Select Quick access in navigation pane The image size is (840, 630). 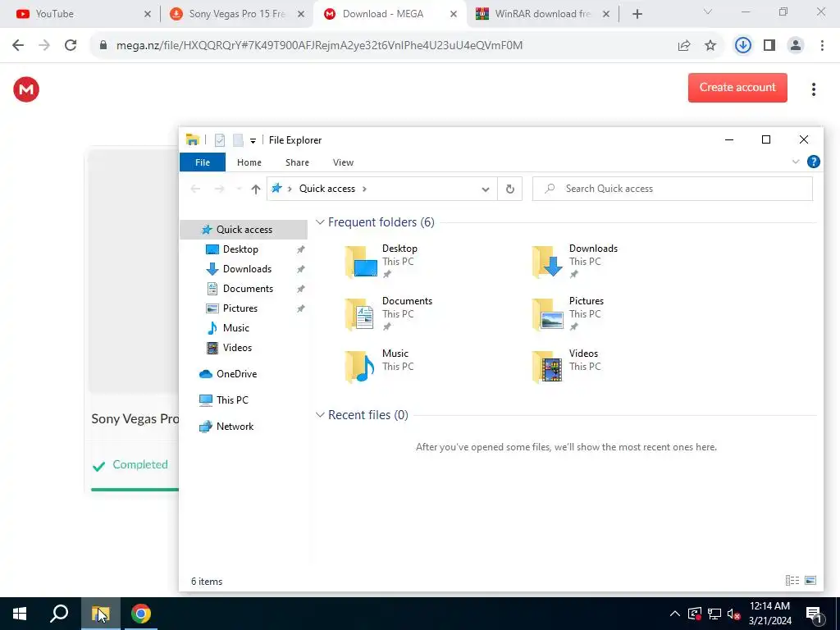pyautogui.click(x=244, y=230)
